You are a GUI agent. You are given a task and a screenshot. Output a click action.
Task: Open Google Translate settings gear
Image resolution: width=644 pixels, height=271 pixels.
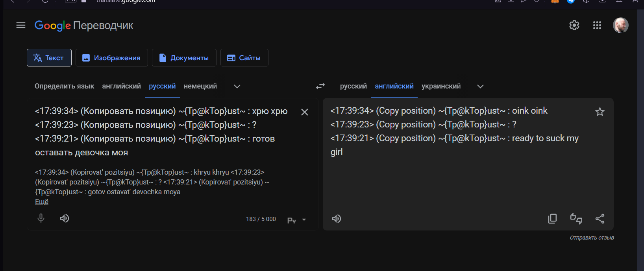tap(574, 25)
